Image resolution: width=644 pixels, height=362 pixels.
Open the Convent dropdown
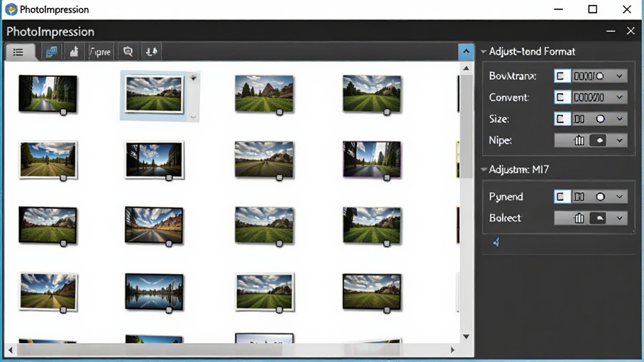tap(619, 97)
